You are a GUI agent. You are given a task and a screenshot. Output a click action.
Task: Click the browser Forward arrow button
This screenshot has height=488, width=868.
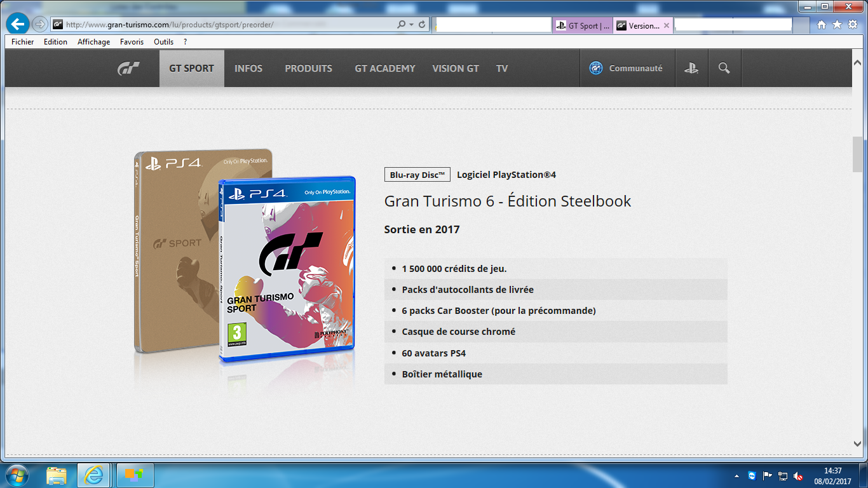39,25
